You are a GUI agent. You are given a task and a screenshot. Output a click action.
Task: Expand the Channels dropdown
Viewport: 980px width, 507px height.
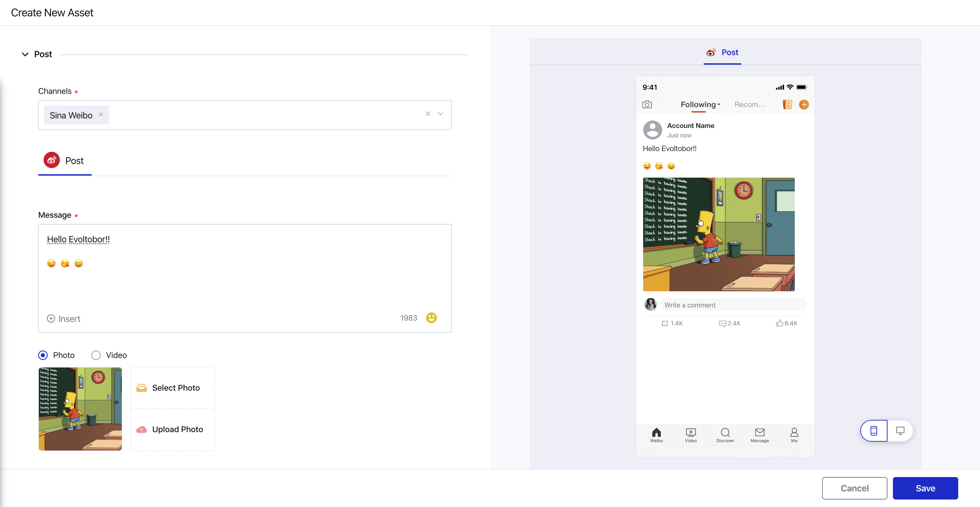point(440,113)
